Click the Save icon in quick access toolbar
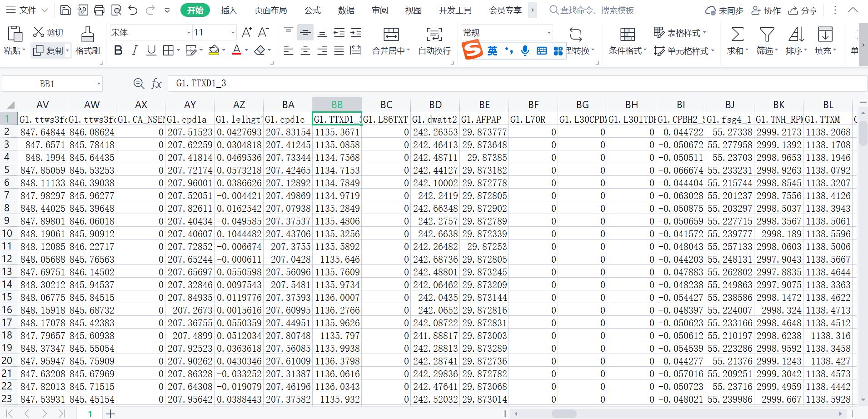The height and width of the screenshot is (419, 868). [x=65, y=10]
